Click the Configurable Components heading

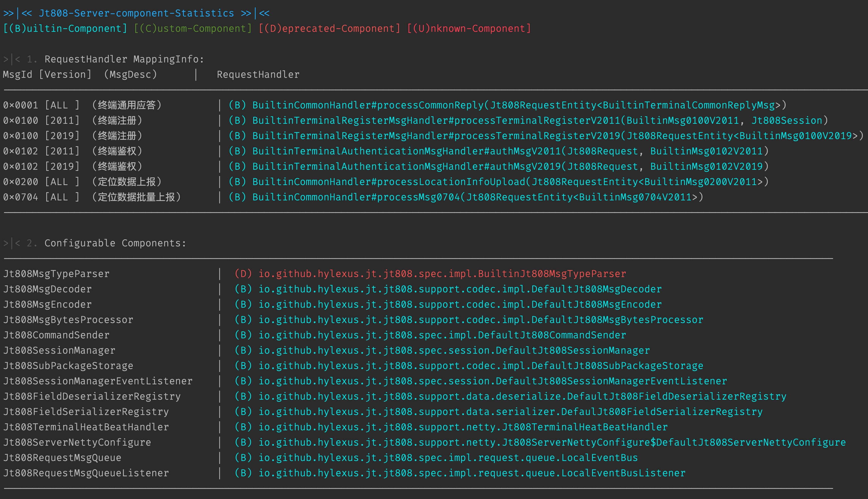115,243
